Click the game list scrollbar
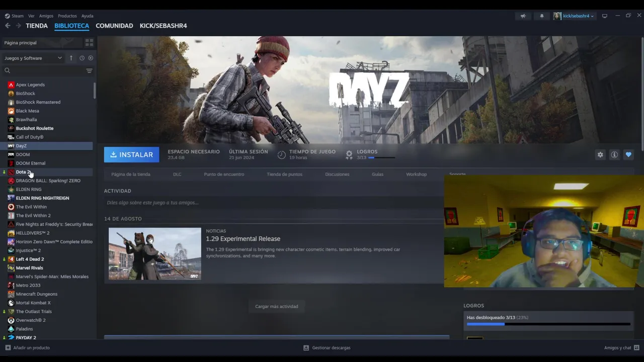The height and width of the screenshot is (362, 644). point(95,90)
